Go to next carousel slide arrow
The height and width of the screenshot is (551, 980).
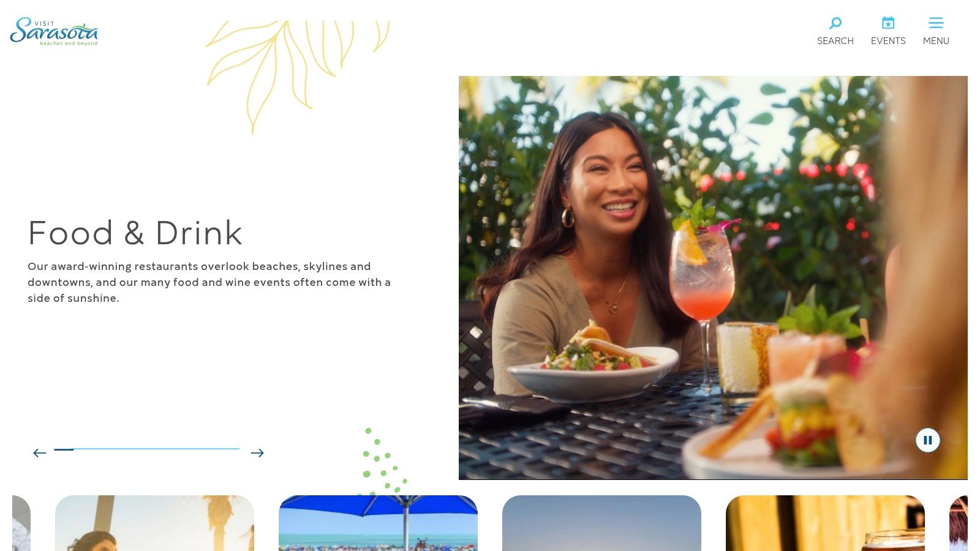click(257, 453)
